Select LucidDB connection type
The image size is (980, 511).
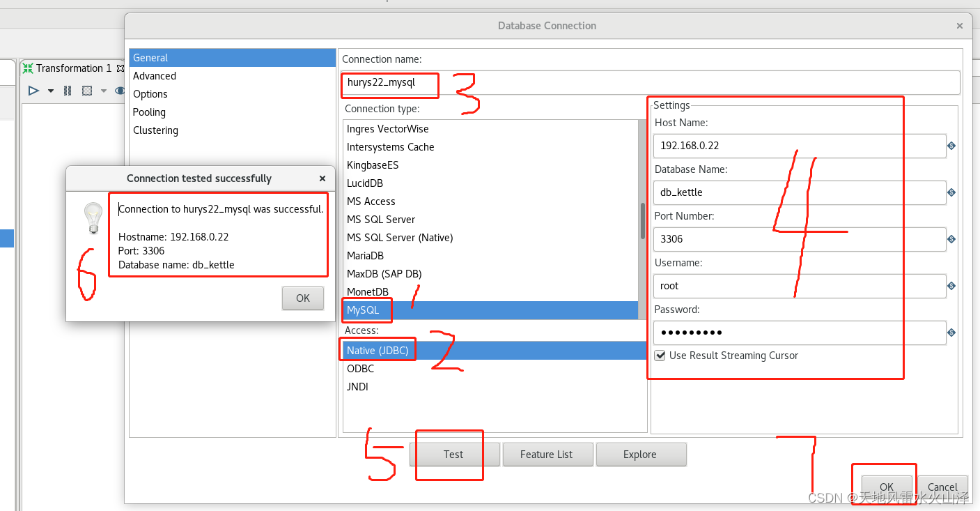[490, 183]
